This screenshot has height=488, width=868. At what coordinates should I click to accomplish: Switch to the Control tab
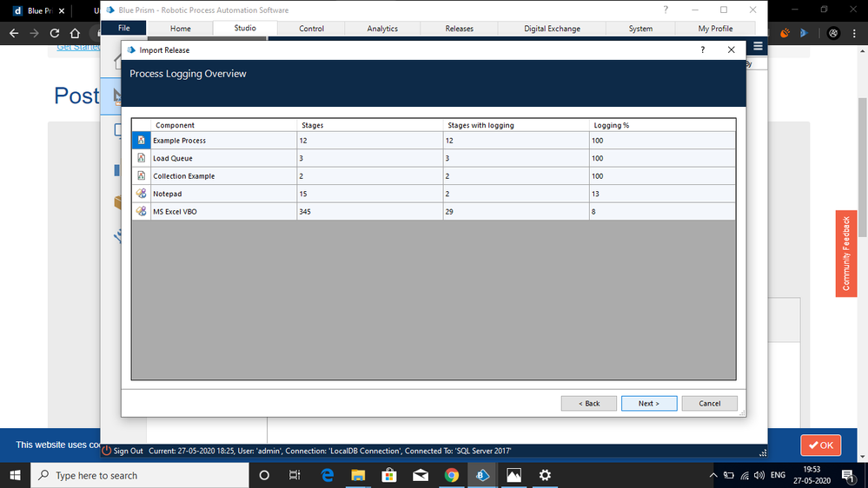[311, 28]
